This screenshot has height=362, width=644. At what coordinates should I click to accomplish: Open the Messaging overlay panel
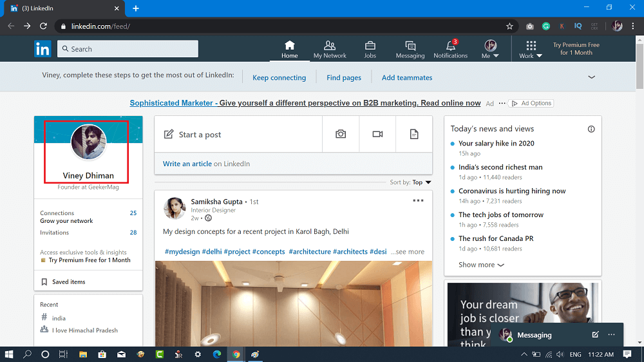[535, 335]
